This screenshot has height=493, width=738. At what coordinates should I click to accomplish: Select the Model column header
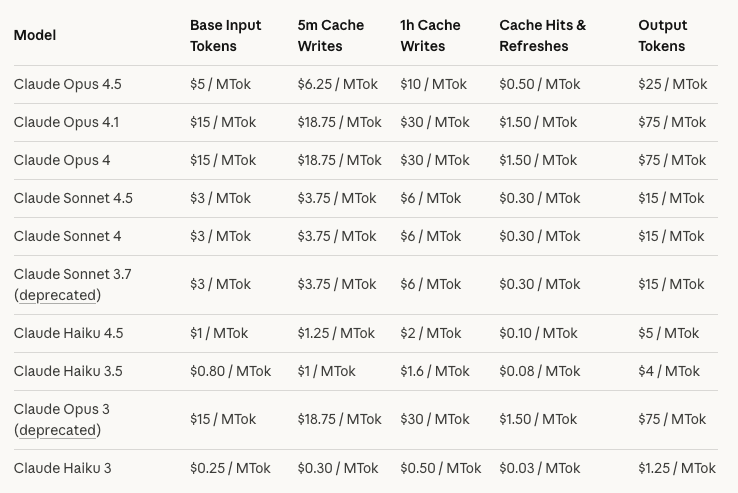point(35,35)
